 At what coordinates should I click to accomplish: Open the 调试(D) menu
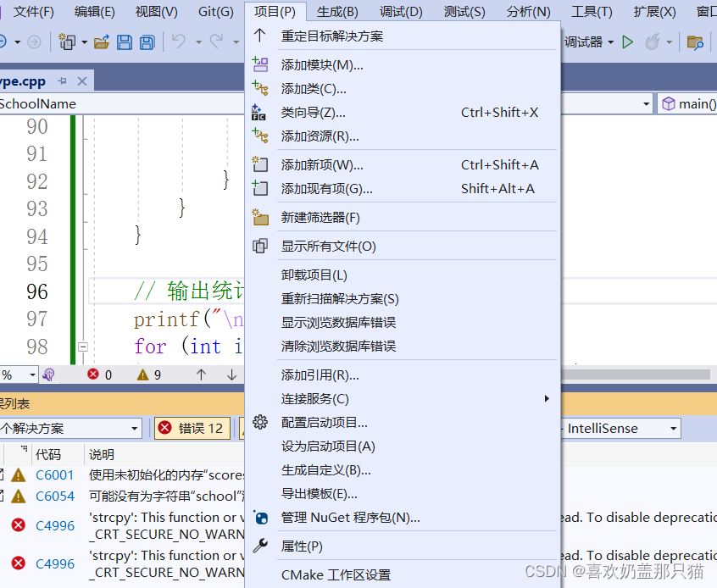401,11
